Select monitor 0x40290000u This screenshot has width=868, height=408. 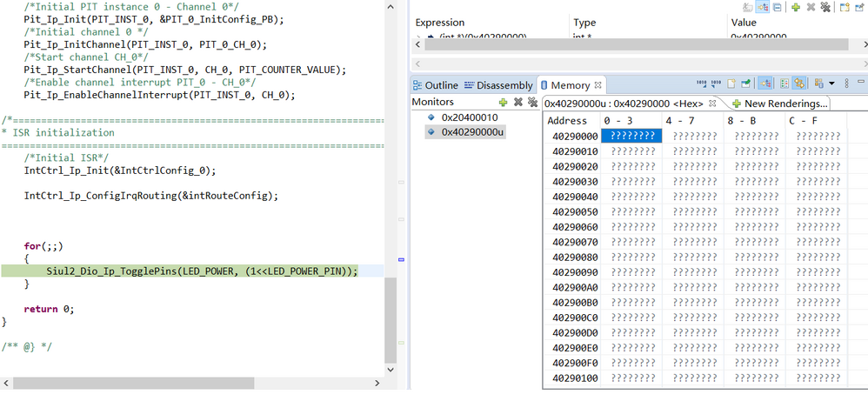click(473, 131)
